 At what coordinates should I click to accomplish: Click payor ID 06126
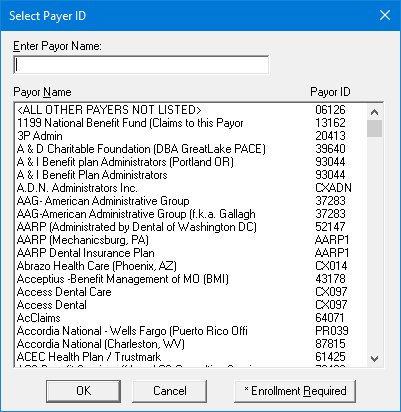pos(330,110)
